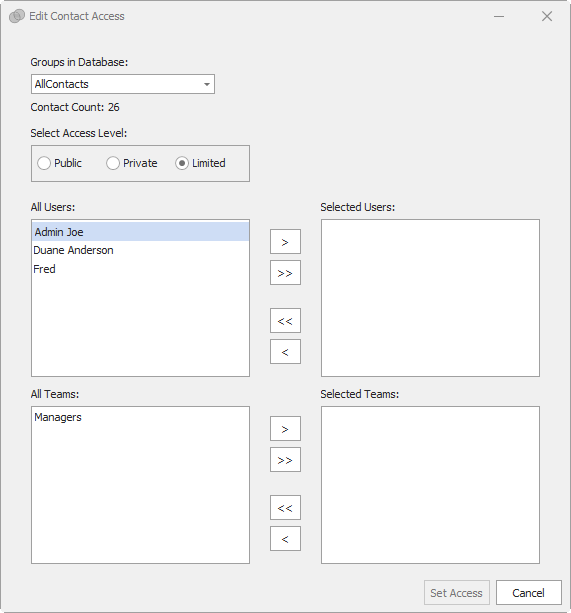Remove all selected users with the double left arrow
Screen dimensions: 571x613
(x=285, y=321)
